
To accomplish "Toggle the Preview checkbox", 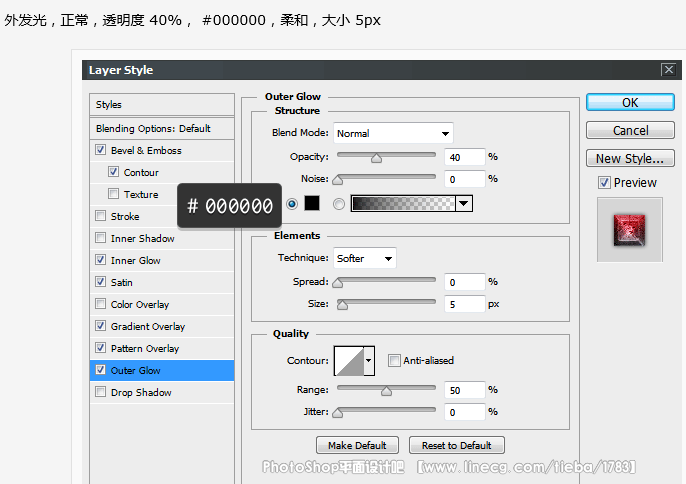I will (604, 183).
